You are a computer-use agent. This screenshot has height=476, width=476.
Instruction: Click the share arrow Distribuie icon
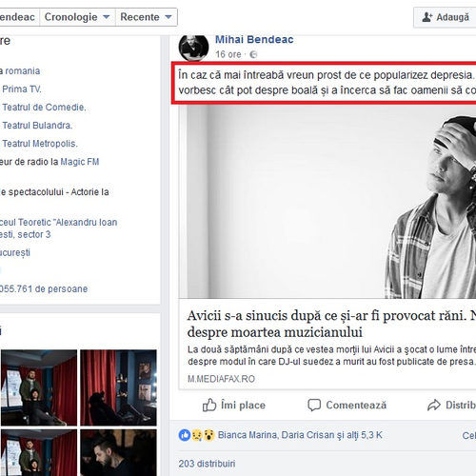[x=434, y=405]
